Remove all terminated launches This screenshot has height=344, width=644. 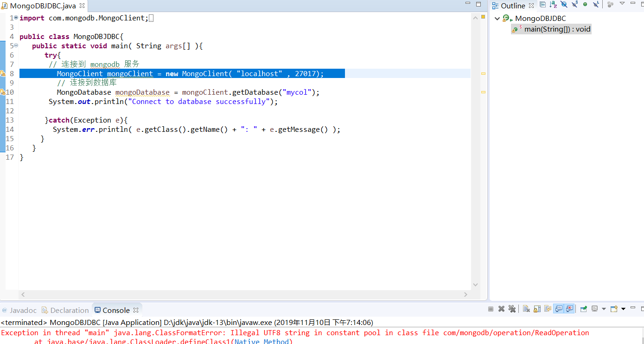[x=512, y=309]
